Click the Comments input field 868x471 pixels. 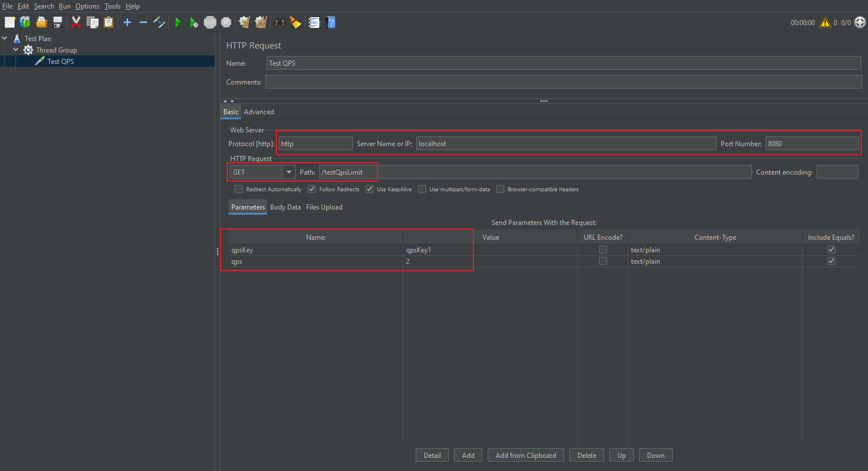[x=564, y=82]
